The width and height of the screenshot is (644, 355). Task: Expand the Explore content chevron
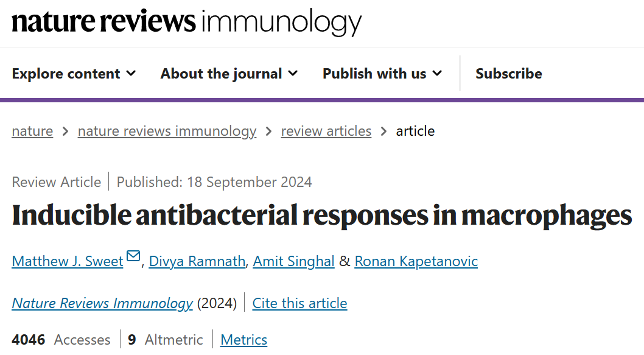[131, 74]
